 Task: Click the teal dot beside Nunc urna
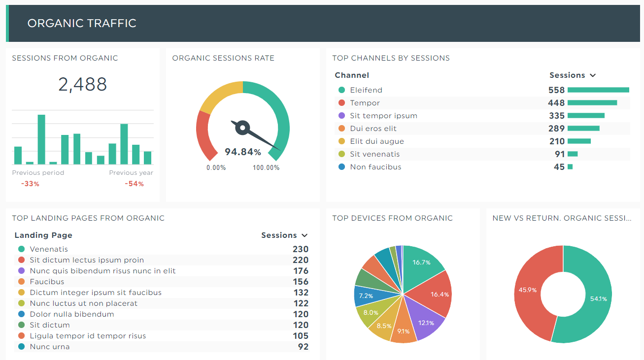click(x=21, y=347)
